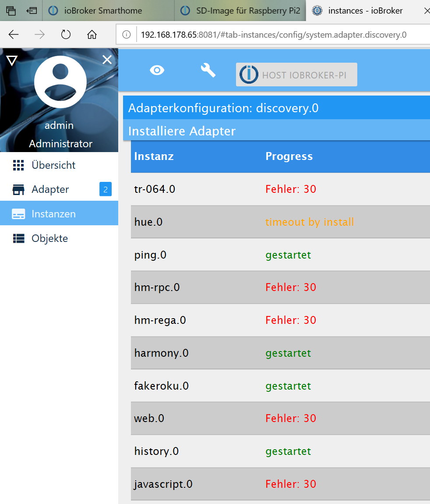Viewport: 430px width, 504px height.
Task: Select the history.0 instance row
Action: [x=280, y=451]
